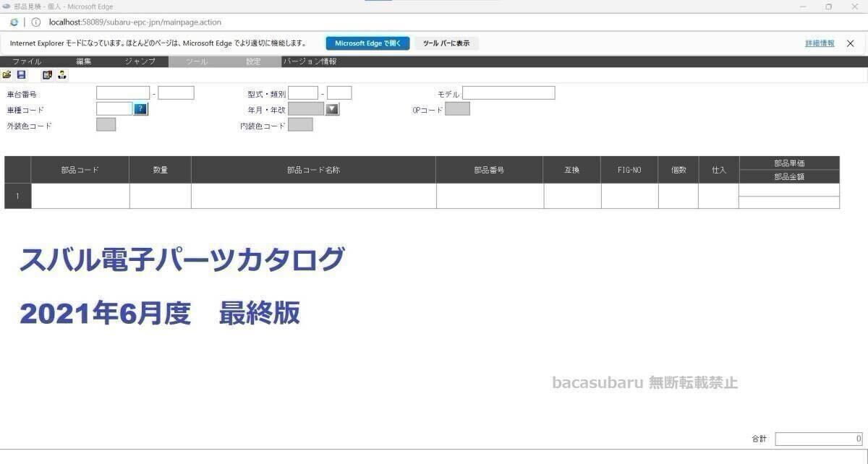Open the 年月・年改 dropdown arrow

(x=332, y=109)
